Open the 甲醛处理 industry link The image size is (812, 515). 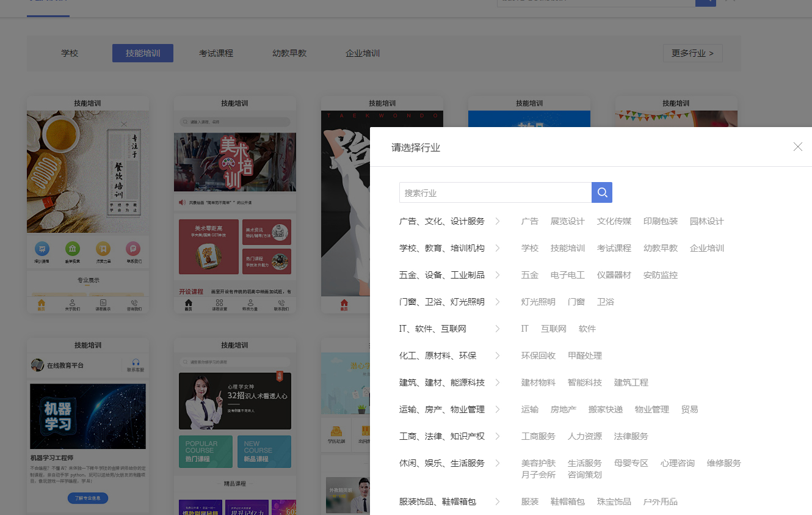[x=584, y=356]
